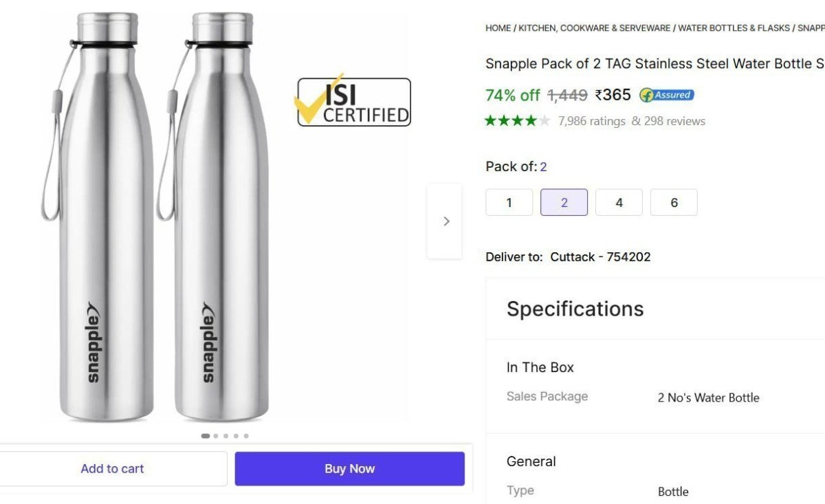Click the Add to cart button
The width and height of the screenshot is (825, 504).
point(112,468)
